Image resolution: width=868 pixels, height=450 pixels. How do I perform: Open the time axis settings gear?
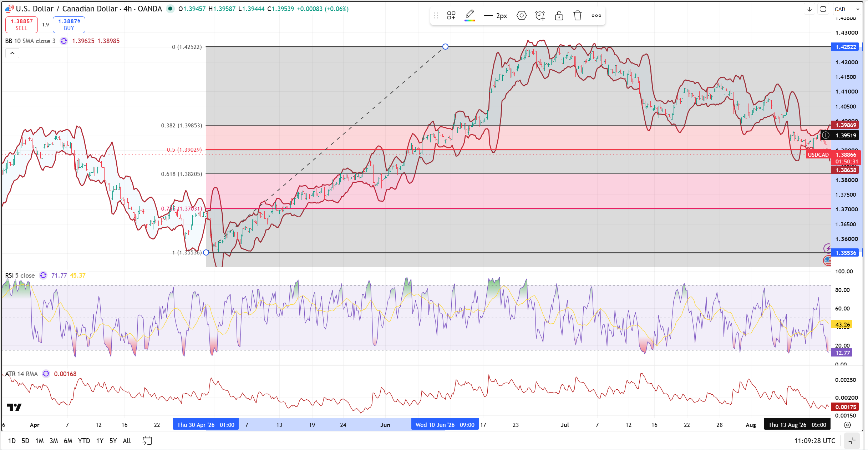click(x=847, y=425)
